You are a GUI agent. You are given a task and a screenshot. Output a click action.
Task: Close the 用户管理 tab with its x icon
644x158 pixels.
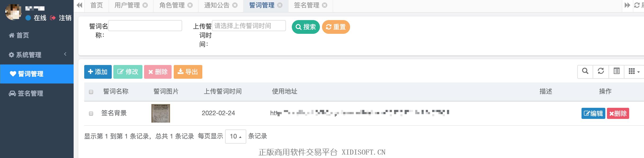tap(145, 5)
